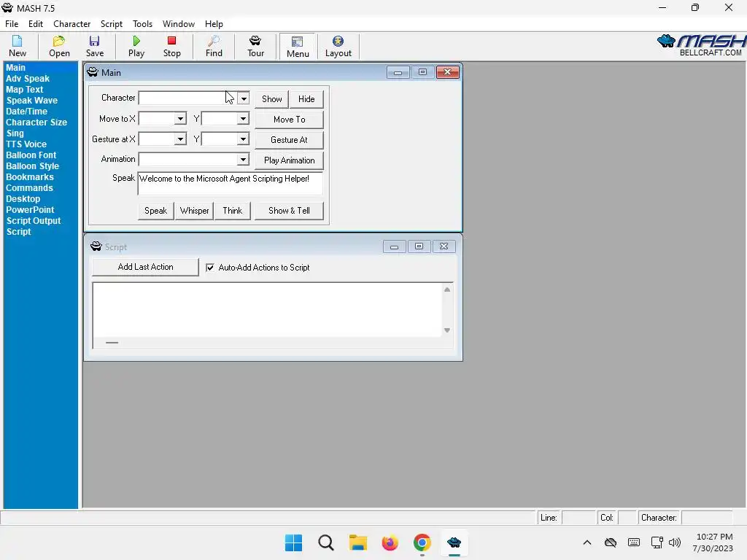Click the script area scroll down arrow
The width and height of the screenshot is (747, 560).
(447, 330)
